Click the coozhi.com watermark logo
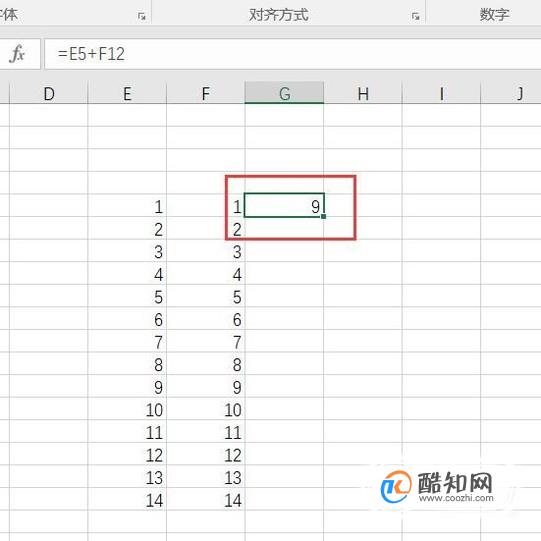Viewport: 541px width, 541px height. (x=437, y=486)
